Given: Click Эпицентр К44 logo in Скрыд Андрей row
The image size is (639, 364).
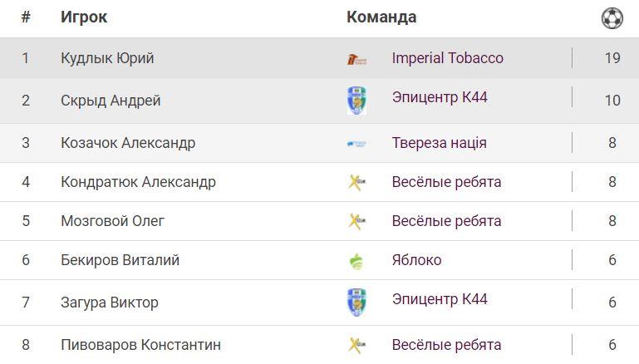Looking at the screenshot, I should 356,101.
